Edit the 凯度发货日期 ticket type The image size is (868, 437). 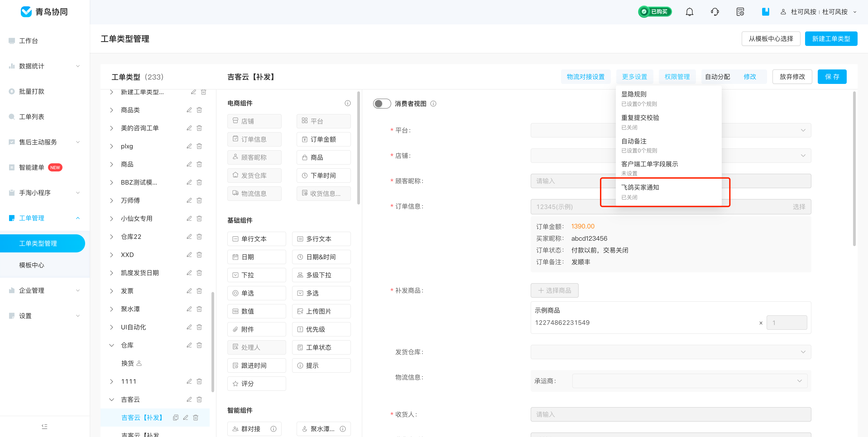[189, 273]
